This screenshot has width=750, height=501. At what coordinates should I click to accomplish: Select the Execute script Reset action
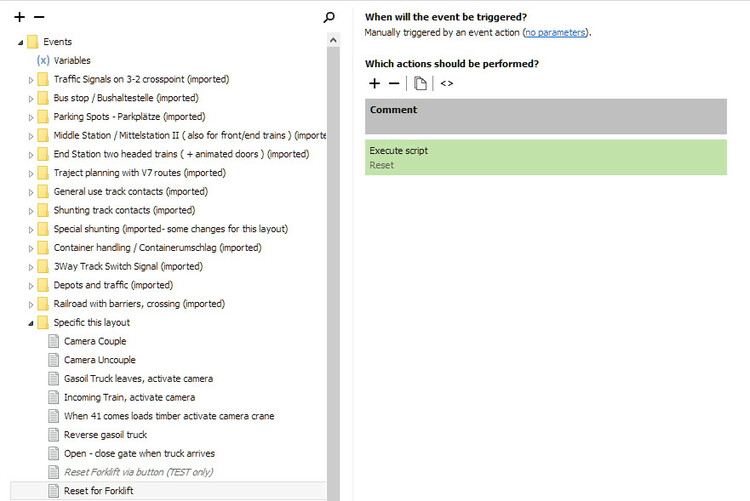[545, 157]
